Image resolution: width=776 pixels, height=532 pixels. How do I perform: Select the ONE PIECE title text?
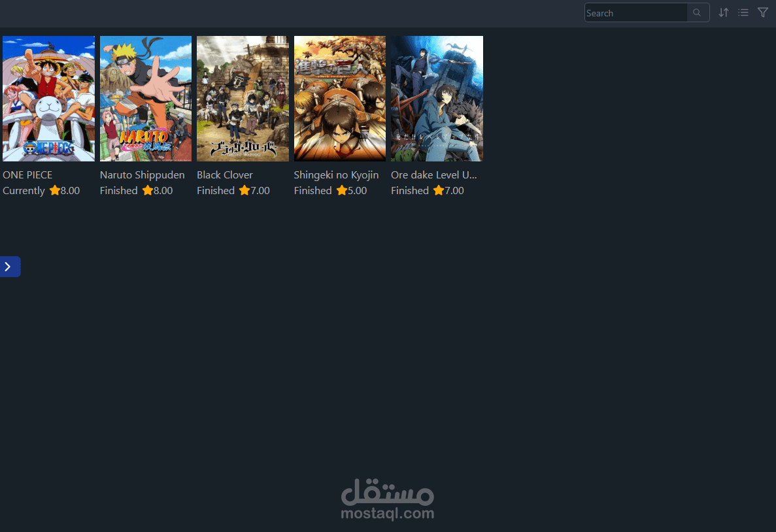27,175
